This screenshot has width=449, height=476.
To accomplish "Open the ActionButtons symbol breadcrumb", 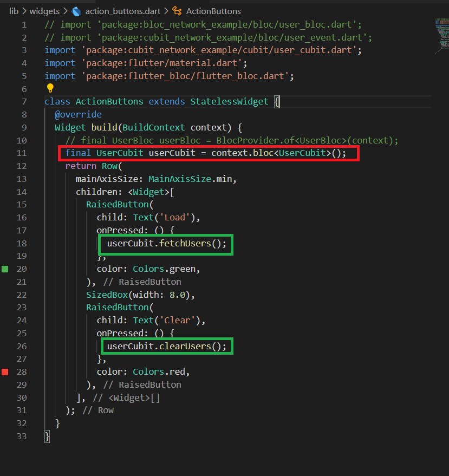I will tap(213, 11).
